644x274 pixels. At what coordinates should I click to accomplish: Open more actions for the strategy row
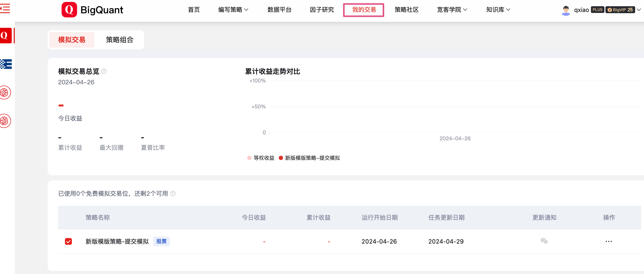[609, 241]
